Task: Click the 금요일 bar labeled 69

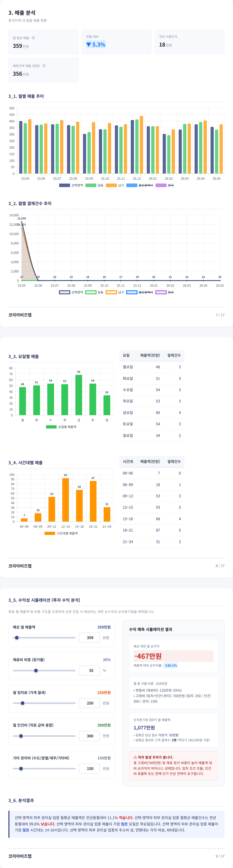Action: [79, 395]
